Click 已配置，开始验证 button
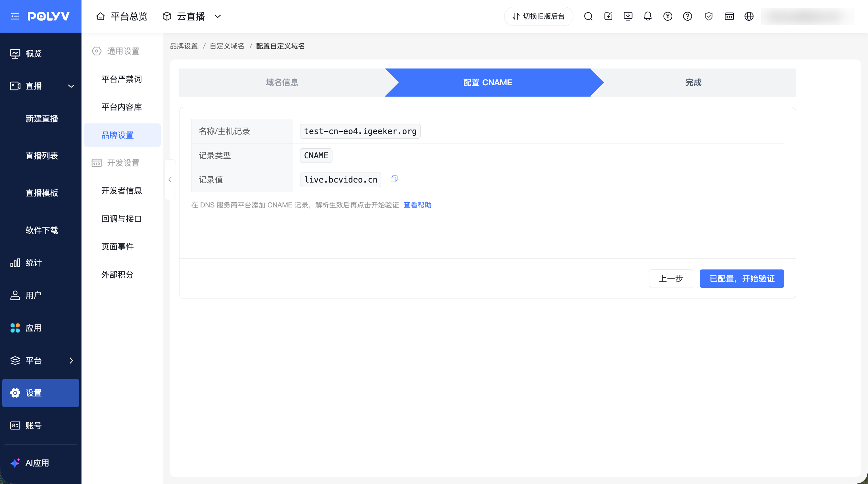868x484 pixels. pyautogui.click(x=742, y=279)
